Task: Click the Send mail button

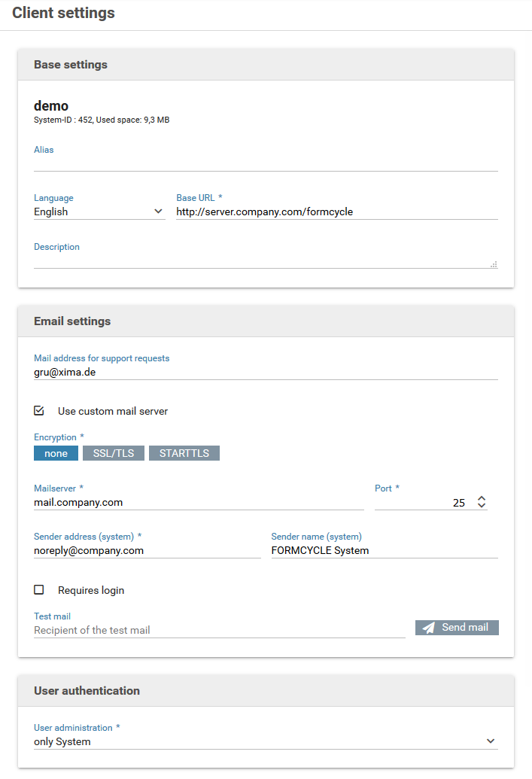Action: coord(457,628)
